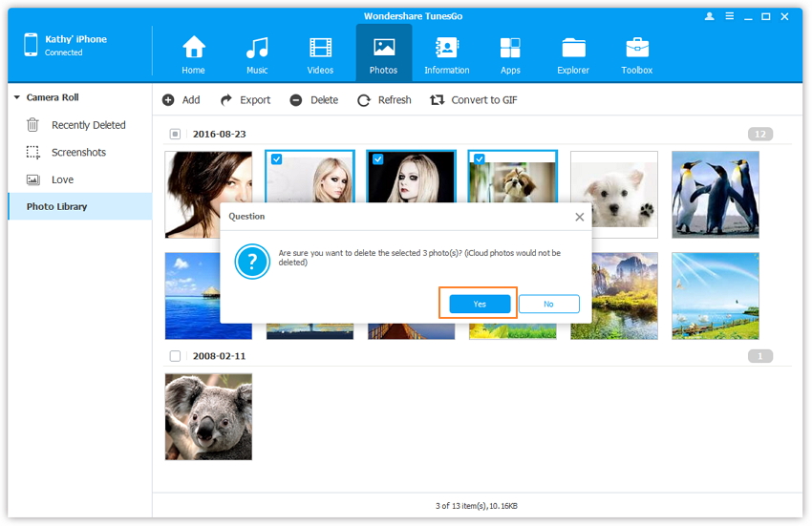Open the Music section icon
The width and height of the screenshot is (812, 526).
pos(257,48)
